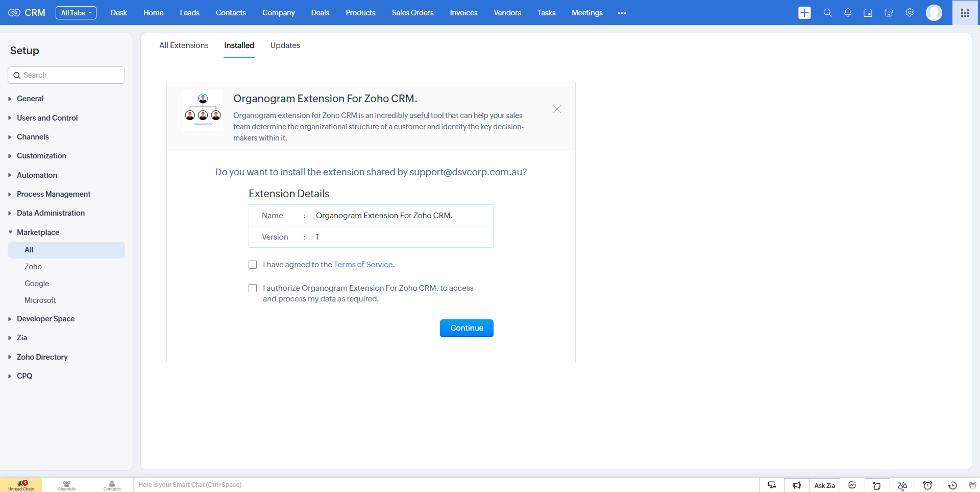Open Unread Chats in the bottom bar
The height and width of the screenshot is (492, 980).
(x=21, y=485)
